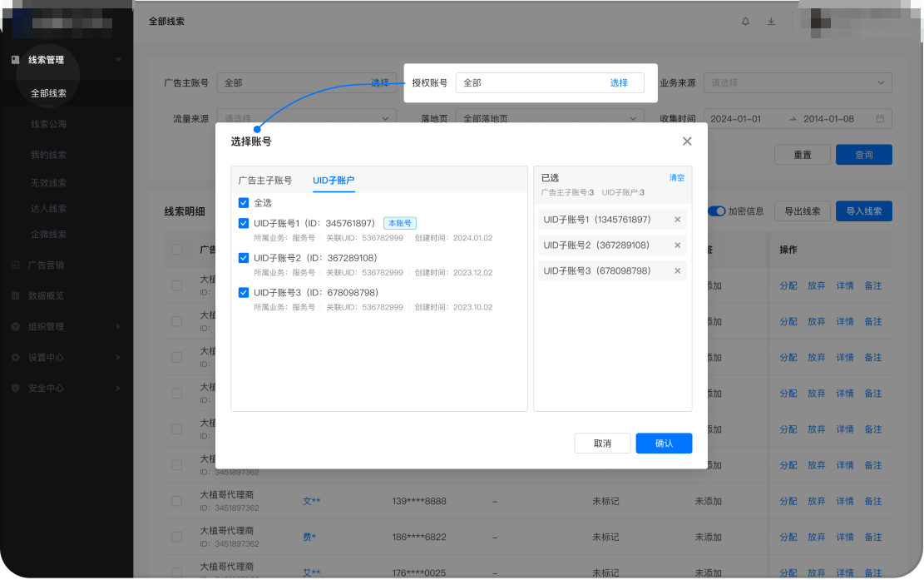Click the 查询 search button
Image resolution: width=924 pixels, height=580 pixels.
[863, 155]
